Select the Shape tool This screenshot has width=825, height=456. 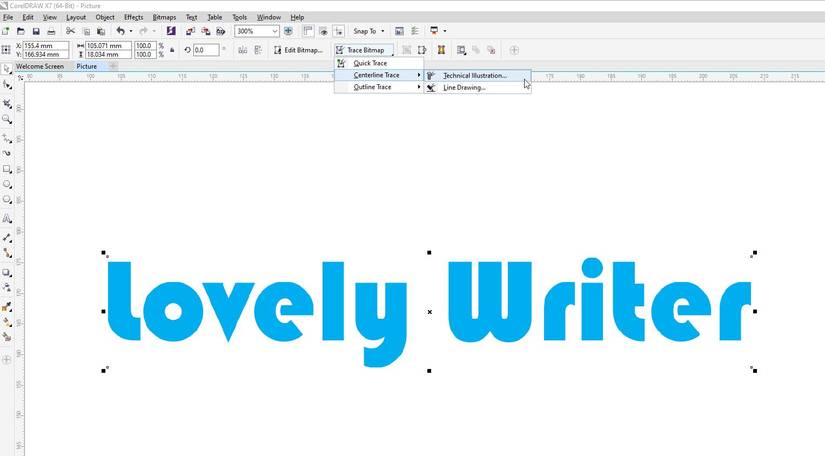tap(7, 85)
